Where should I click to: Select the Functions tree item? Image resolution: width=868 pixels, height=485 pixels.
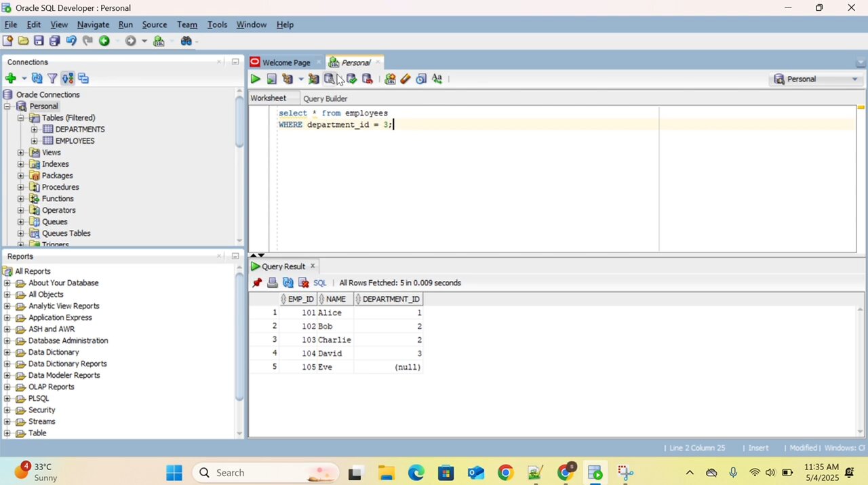click(58, 199)
